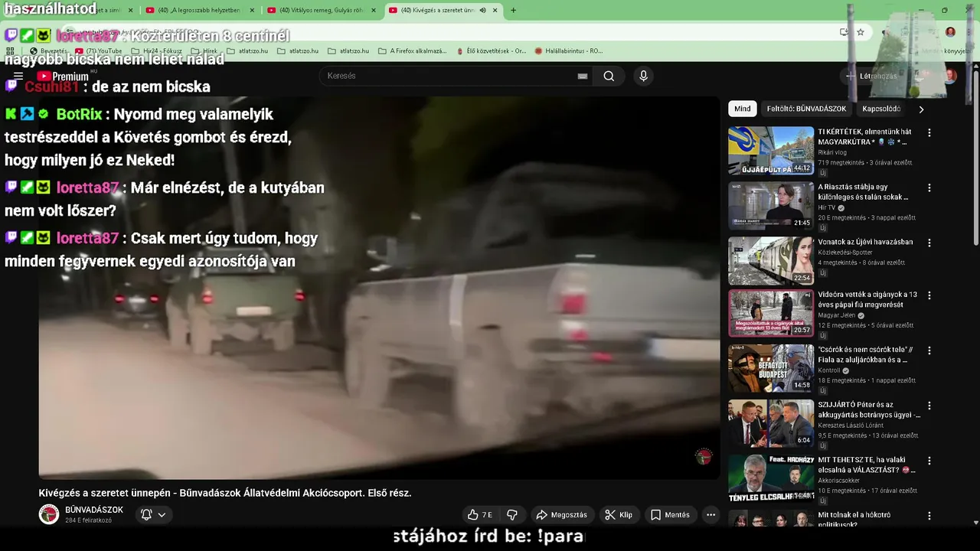Image resolution: width=980 pixels, height=551 pixels.
Task: Open options for A Riasztás stábja video
Action: coord(929,187)
